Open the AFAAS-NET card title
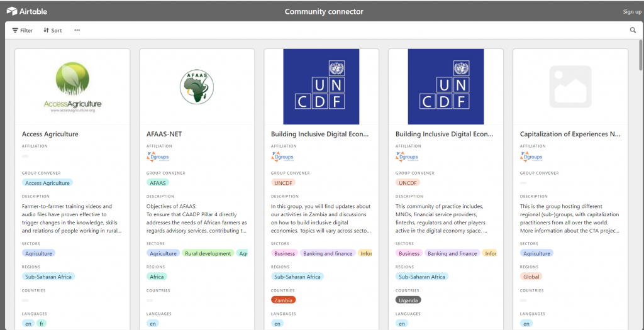Viewport: 644px width, 330px height. click(164, 135)
